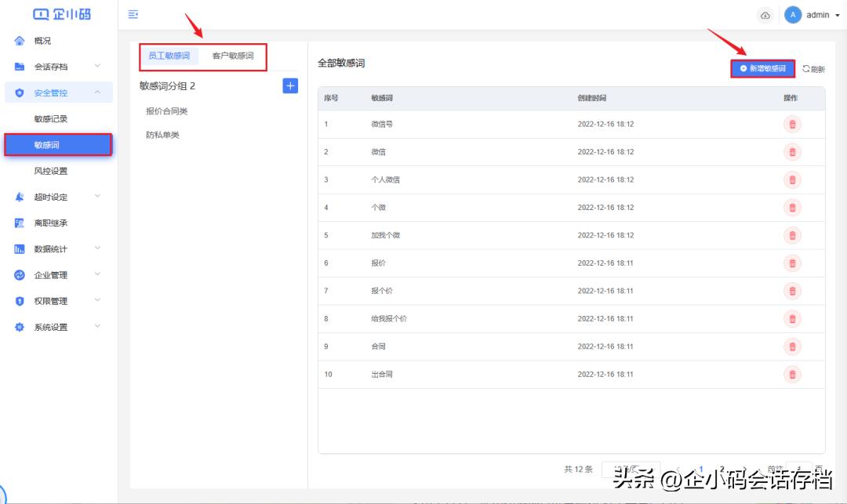Expand the 会话存档 menu chevron

click(x=97, y=67)
